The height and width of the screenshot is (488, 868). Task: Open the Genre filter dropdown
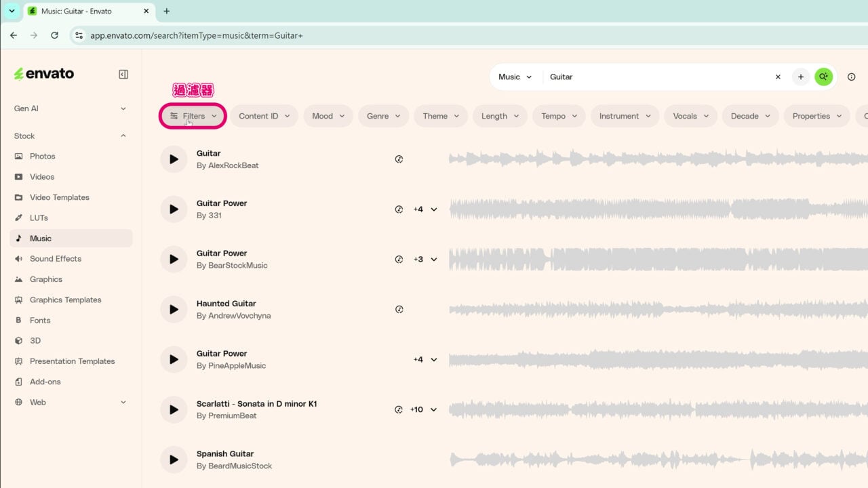pyautogui.click(x=384, y=116)
